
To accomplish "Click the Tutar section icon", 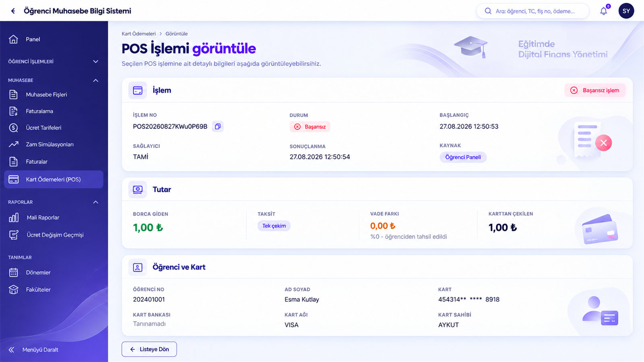I will pyautogui.click(x=138, y=189).
